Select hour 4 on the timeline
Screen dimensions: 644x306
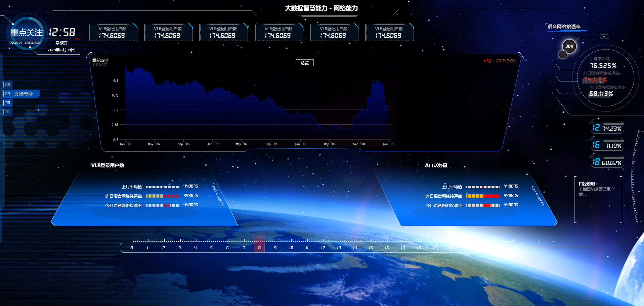click(196, 248)
